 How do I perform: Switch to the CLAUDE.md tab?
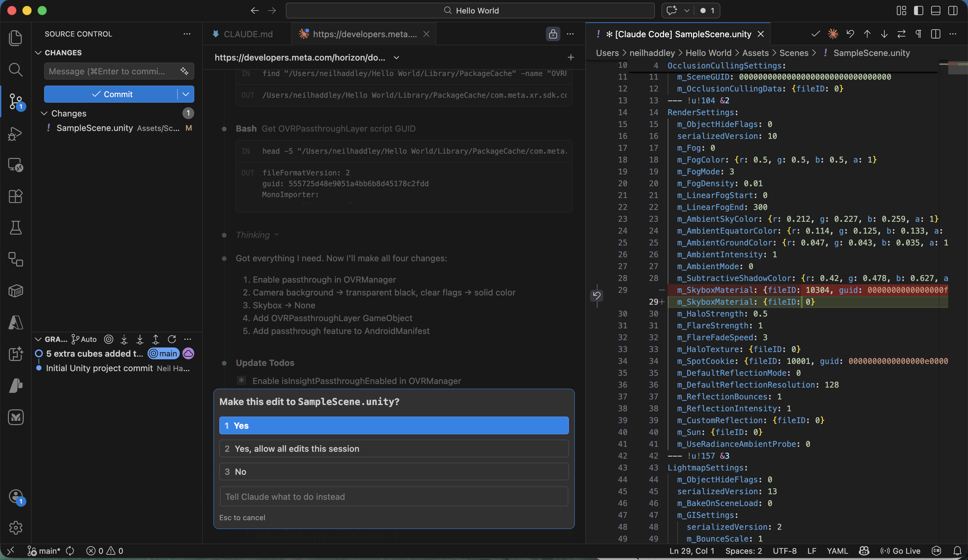[248, 34]
